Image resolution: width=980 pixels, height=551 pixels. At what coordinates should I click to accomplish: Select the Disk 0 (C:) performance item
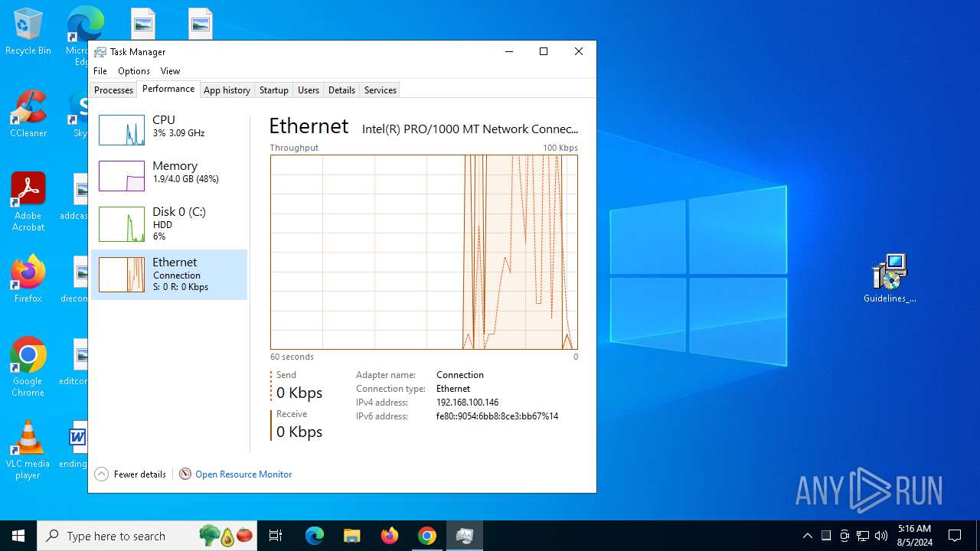169,224
